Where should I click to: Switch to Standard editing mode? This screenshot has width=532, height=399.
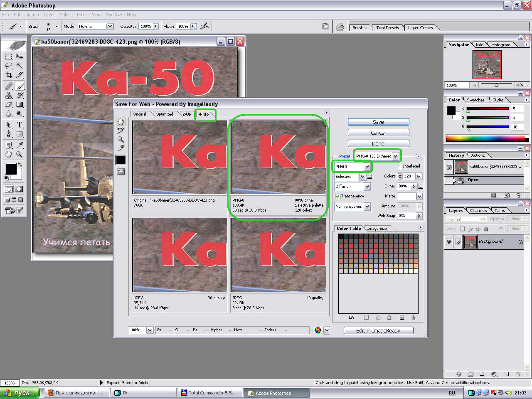[x=9, y=189]
